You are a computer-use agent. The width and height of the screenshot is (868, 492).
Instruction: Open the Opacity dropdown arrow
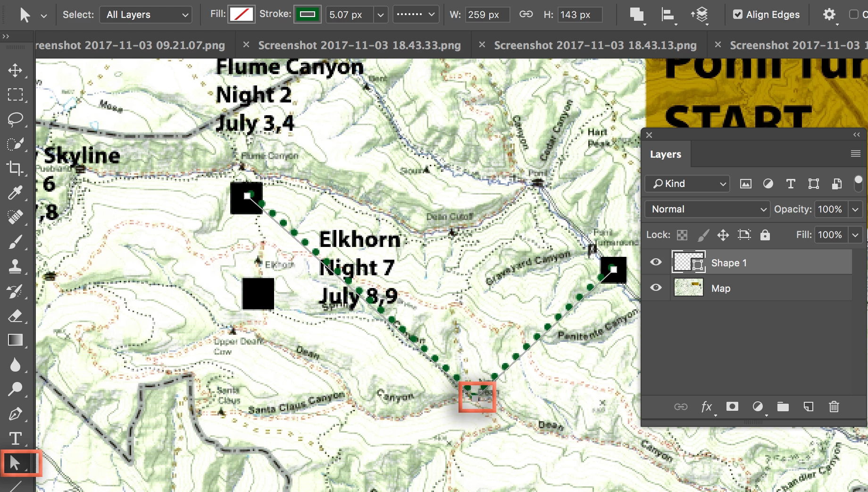[855, 209]
